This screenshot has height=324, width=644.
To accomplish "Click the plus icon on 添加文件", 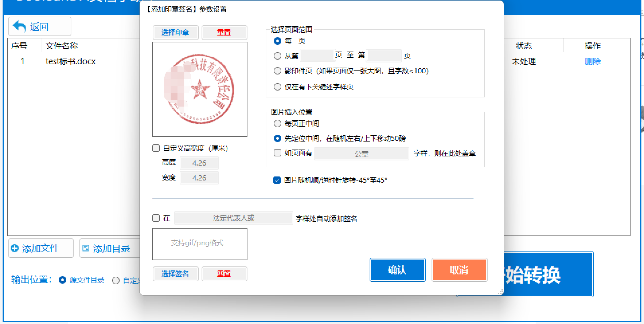I will 15,248.
